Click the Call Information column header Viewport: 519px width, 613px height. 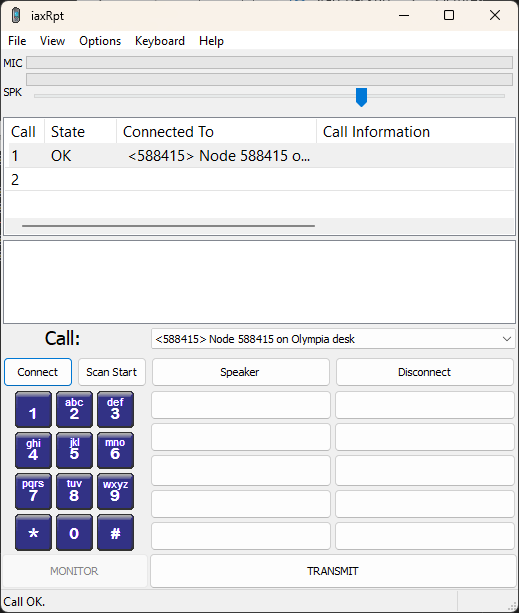[x=415, y=132]
